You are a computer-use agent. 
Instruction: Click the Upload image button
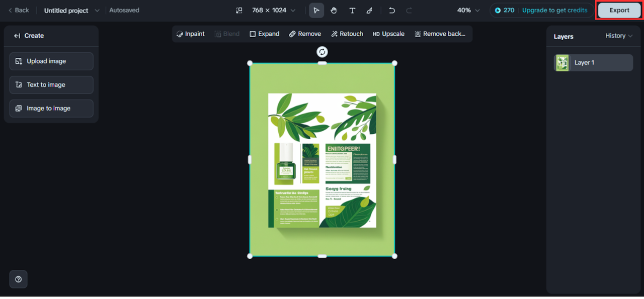[x=51, y=61]
